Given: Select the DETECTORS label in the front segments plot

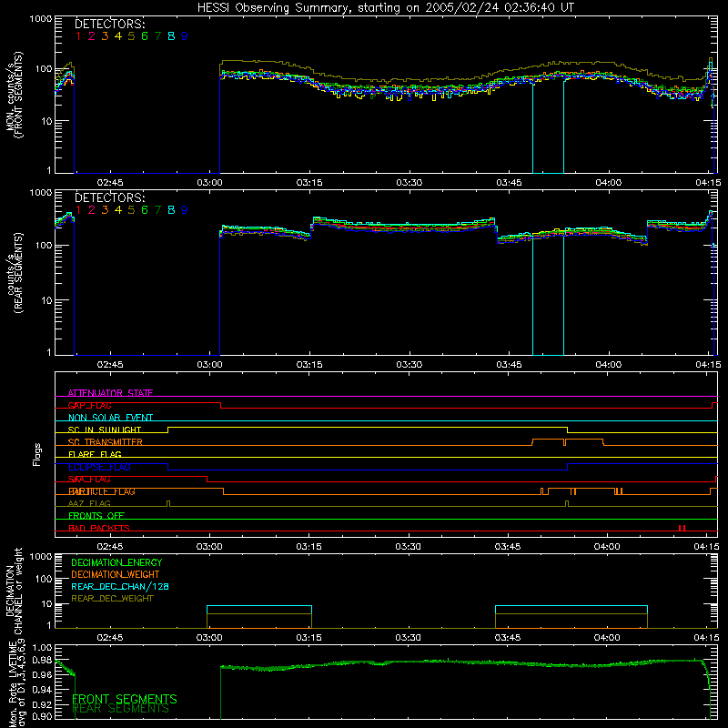Looking at the screenshot, I should [x=109, y=24].
